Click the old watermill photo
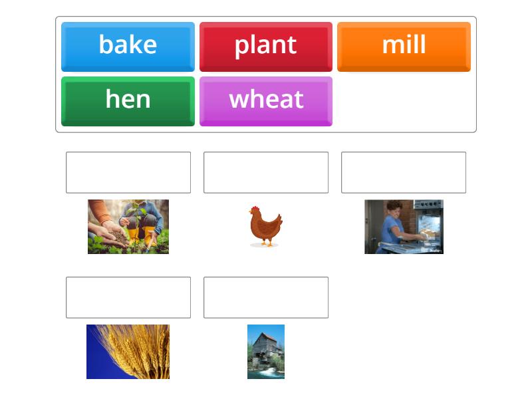Image resolution: width=532 pixels, height=399 pixels. [x=266, y=351]
